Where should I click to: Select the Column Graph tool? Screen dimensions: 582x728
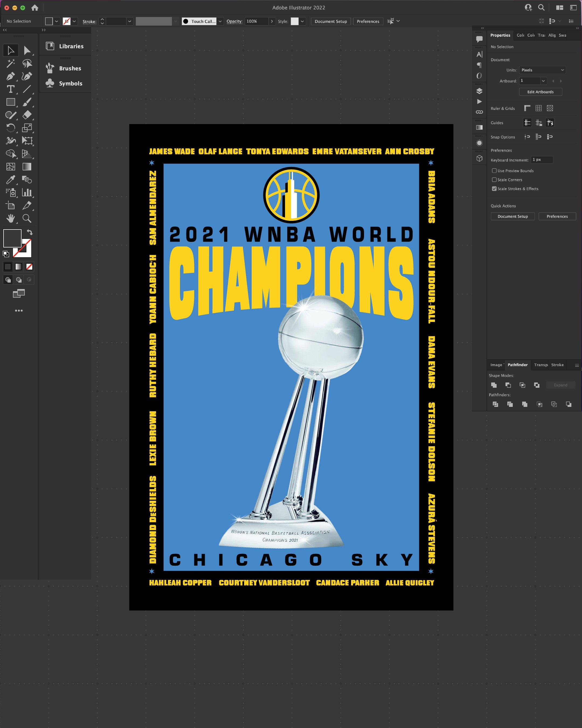tap(27, 193)
